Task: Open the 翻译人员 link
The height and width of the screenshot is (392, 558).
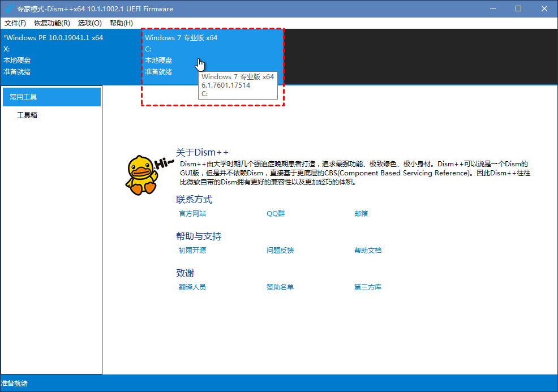Action: pos(192,287)
